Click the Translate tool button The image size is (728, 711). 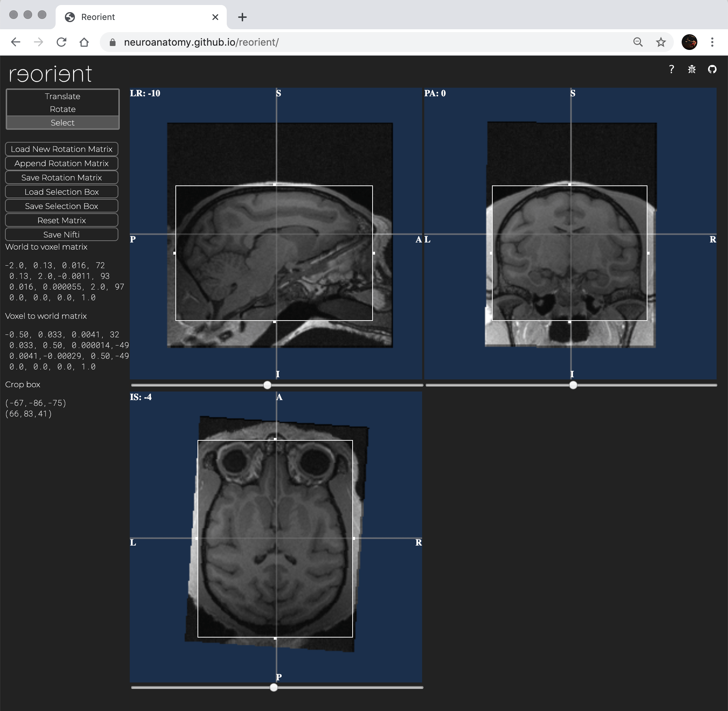tap(62, 96)
